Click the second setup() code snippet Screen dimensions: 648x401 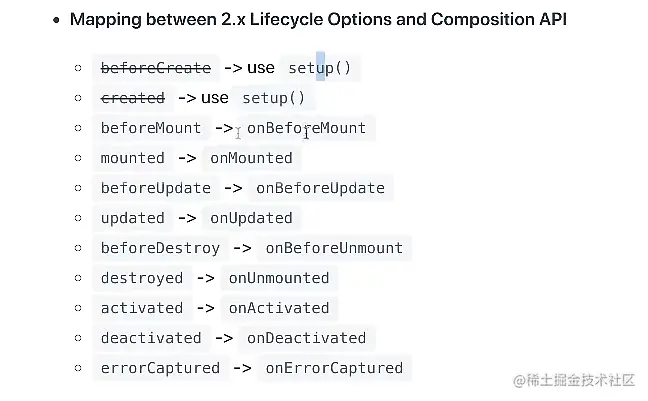click(274, 98)
